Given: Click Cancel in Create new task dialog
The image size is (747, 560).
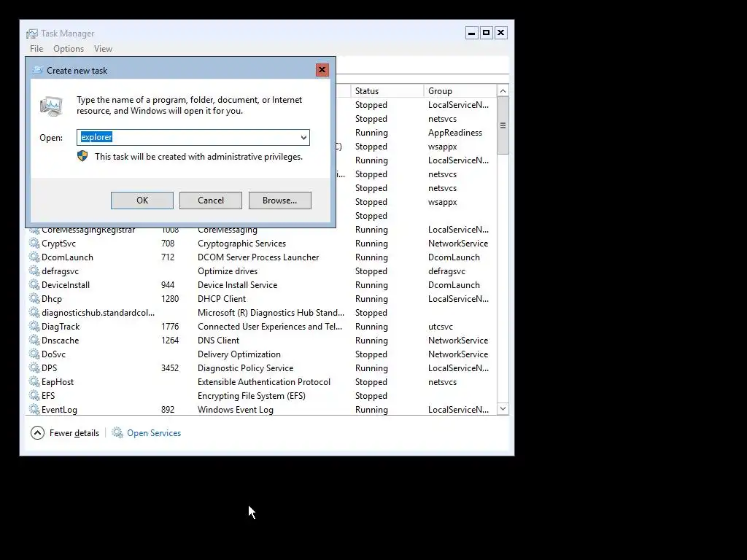Looking at the screenshot, I should [x=211, y=201].
